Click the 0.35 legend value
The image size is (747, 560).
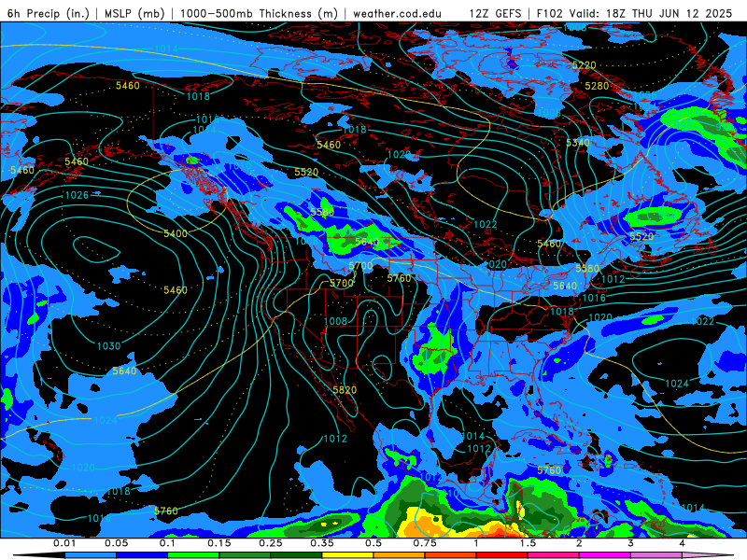coord(322,543)
